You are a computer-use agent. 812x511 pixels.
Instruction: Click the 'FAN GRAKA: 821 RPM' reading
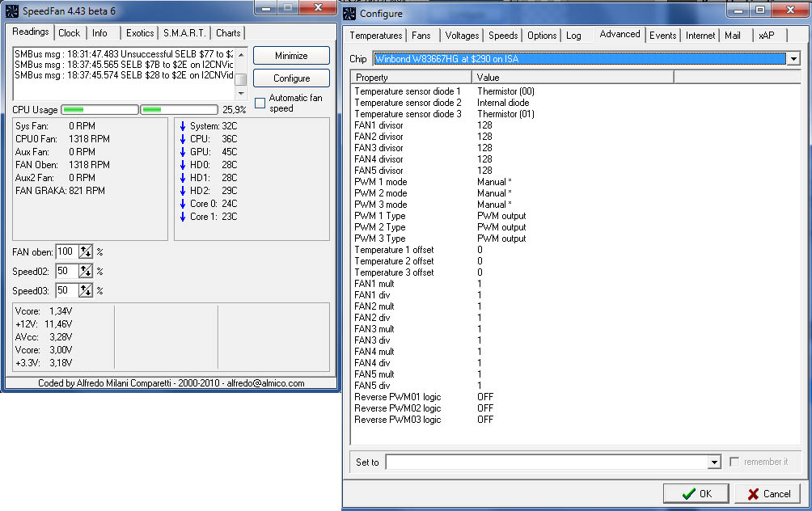[x=60, y=191]
